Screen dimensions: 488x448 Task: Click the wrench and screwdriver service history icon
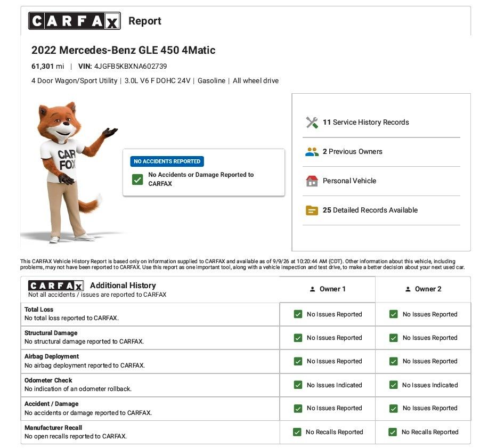(x=312, y=123)
